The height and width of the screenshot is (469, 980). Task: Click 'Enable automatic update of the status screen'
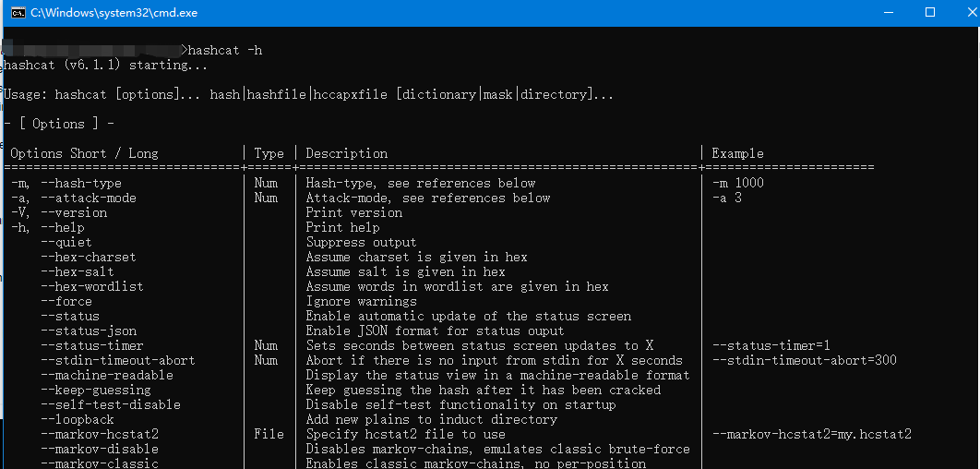[469, 317]
